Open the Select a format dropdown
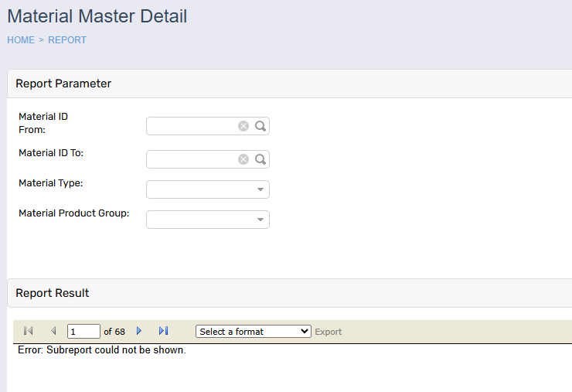Viewport: 572px width, 392px height. click(253, 331)
